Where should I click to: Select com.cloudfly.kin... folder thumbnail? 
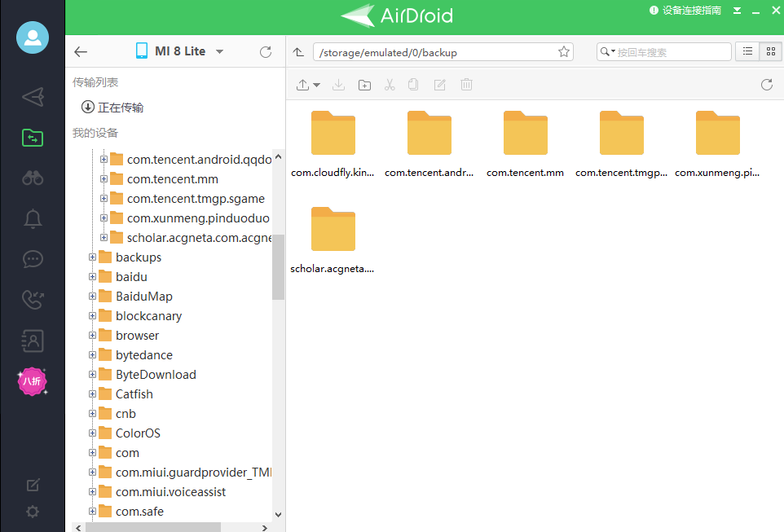333,144
